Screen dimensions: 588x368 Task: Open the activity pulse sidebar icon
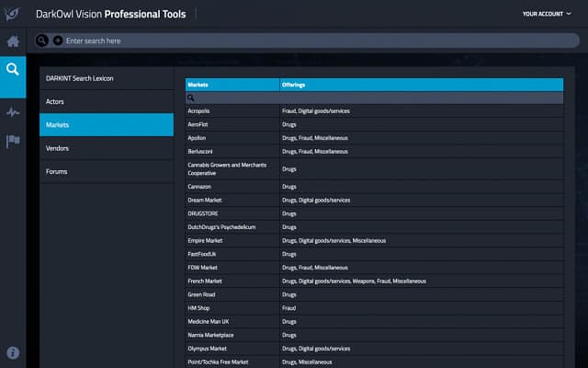13,112
